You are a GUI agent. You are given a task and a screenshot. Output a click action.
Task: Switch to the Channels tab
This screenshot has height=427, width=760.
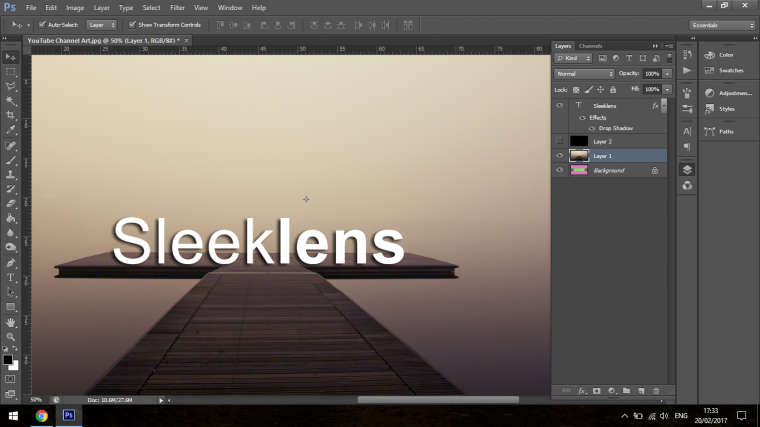590,46
